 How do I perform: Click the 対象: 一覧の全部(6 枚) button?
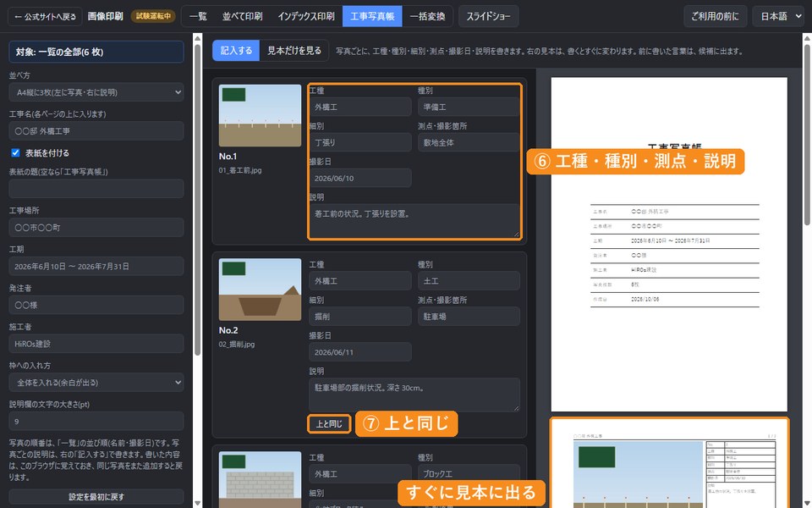[x=96, y=52]
